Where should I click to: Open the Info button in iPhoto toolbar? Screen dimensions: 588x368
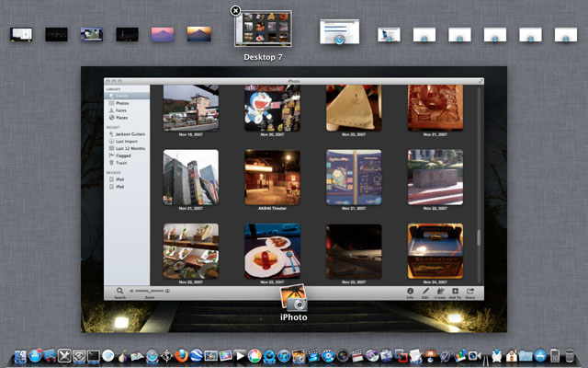[x=411, y=293]
